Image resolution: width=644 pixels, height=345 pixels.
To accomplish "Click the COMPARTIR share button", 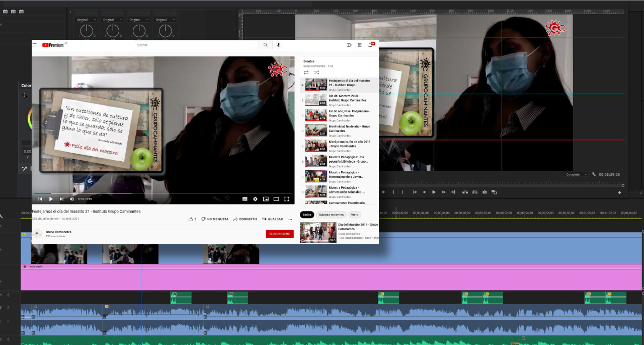I will pos(245,219).
